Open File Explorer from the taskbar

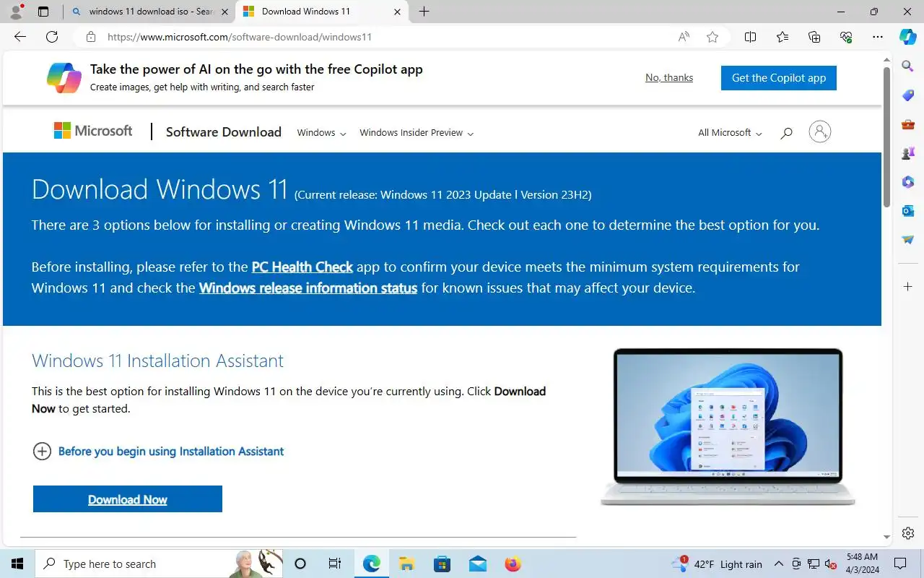tap(406, 564)
